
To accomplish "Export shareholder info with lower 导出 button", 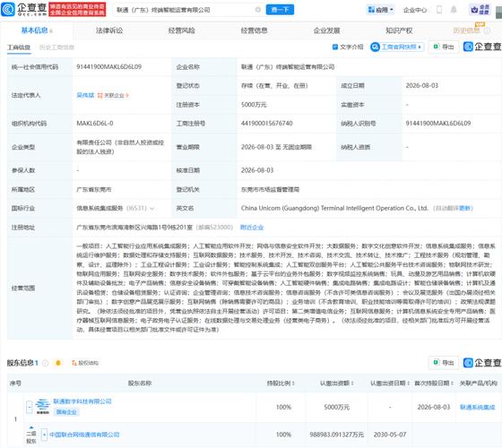I will click(x=444, y=363).
